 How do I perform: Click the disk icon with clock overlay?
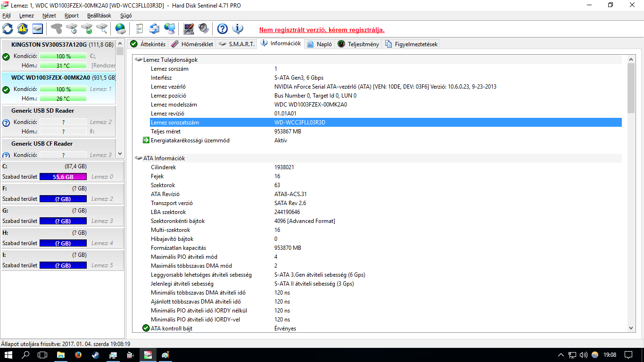pos(72,29)
